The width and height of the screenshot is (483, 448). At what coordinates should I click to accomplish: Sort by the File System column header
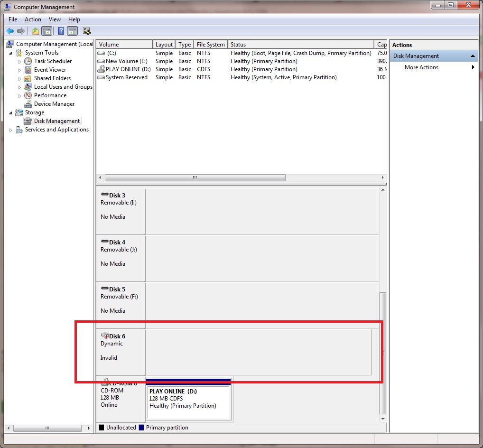tap(211, 44)
